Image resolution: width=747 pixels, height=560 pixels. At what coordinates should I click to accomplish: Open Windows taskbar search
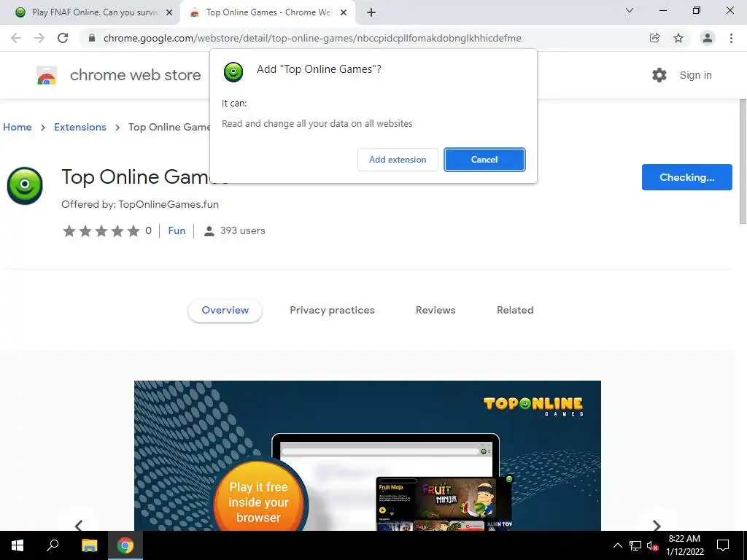coord(53,545)
